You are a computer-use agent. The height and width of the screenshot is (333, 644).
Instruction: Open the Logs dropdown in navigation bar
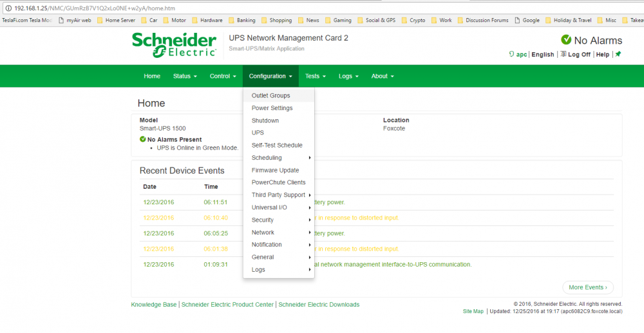(348, 76)
